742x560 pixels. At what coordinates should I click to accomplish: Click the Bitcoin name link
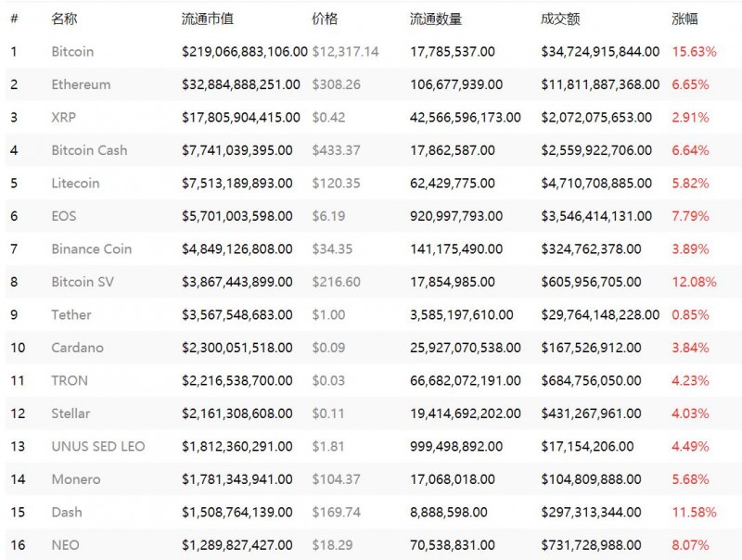coord(72,52)
